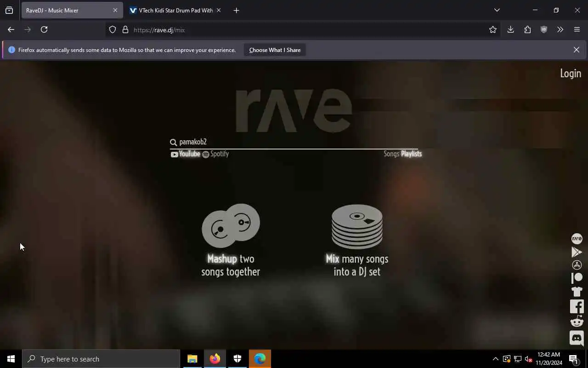Open the Firefox View icon
Viewport: 588px width, 368px height.
click(9, 10)
